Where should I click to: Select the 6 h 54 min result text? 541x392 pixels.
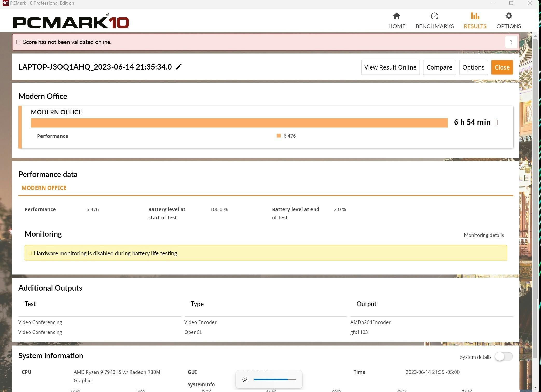[x=472, y=122]
